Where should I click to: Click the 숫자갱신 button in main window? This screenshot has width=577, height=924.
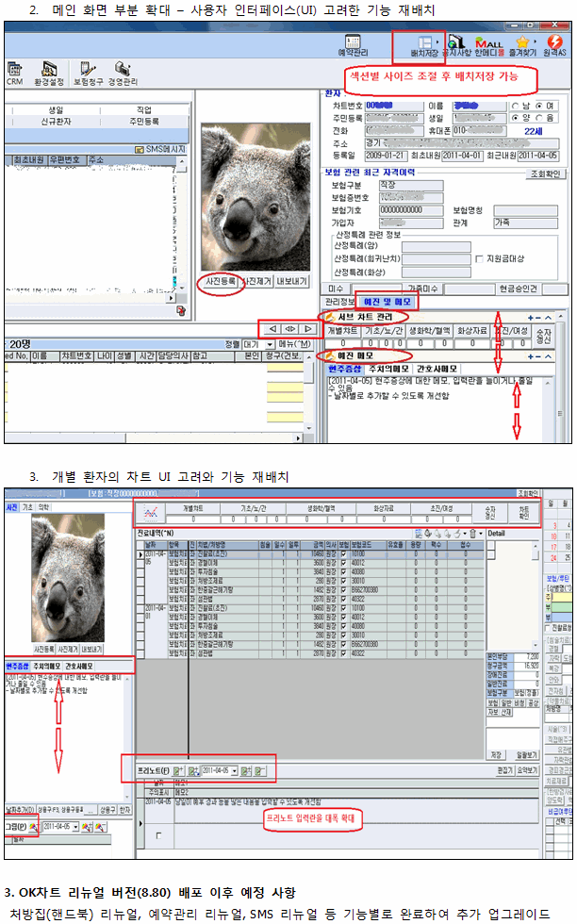[543, 336]
